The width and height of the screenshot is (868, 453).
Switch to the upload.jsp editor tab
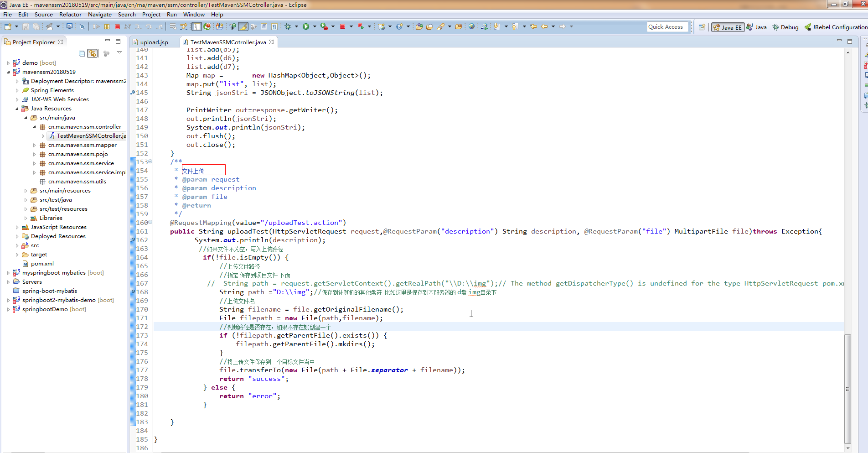pos(154,42)
